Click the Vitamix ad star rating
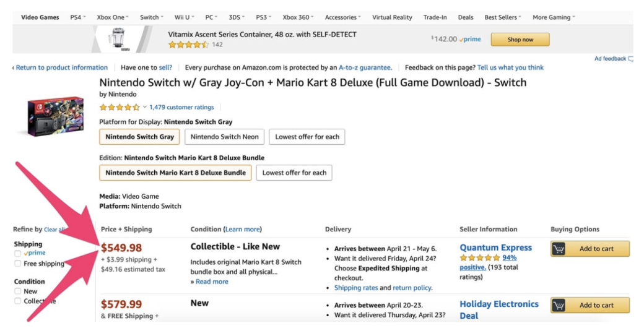This screenshot has height=336, width=644. point(188,45)
